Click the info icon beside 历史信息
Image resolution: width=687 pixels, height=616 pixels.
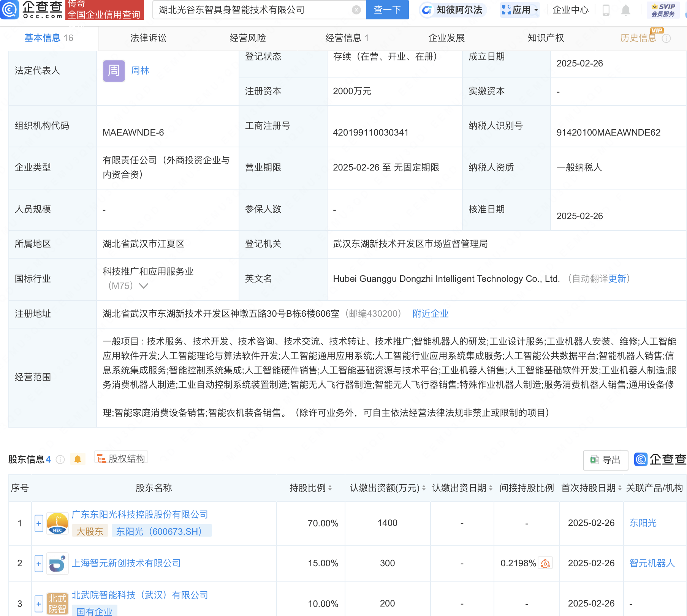click(666, 38)
